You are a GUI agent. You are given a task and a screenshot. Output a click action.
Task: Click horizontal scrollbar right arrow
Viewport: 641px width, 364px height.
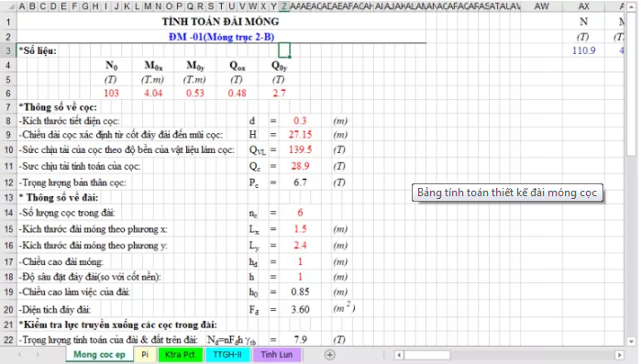(x=619, y=355)
